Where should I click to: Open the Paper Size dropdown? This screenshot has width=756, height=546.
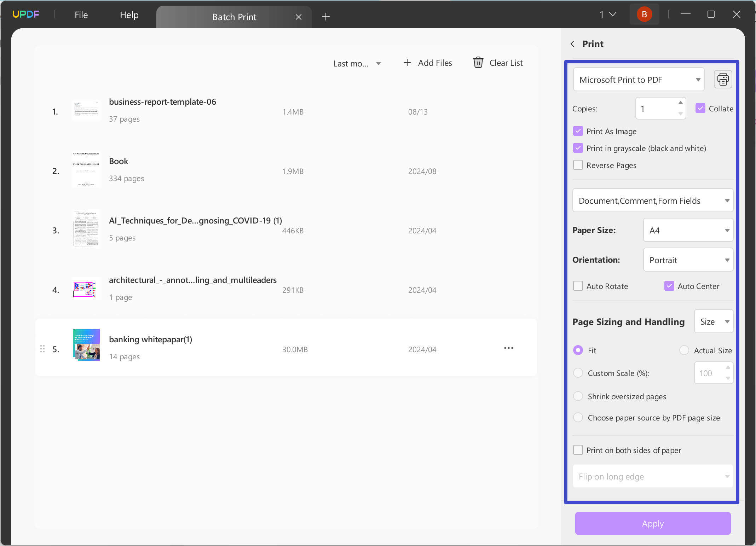(688, 230)
